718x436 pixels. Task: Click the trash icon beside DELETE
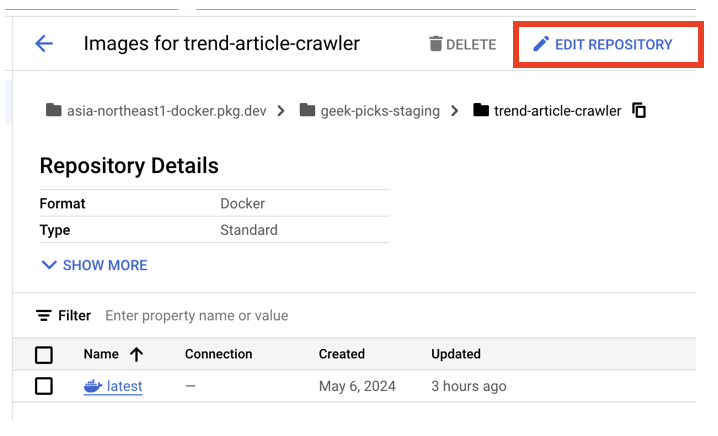[x=435, y=44]
